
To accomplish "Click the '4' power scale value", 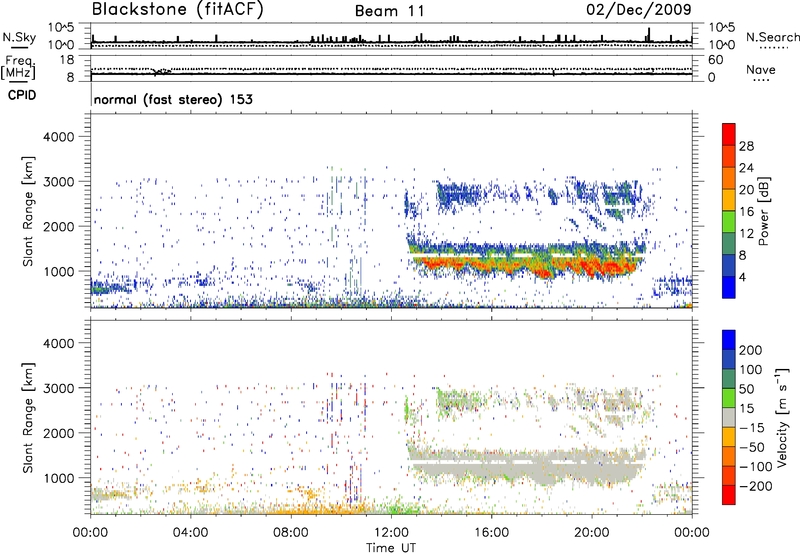I will (742, 277).
